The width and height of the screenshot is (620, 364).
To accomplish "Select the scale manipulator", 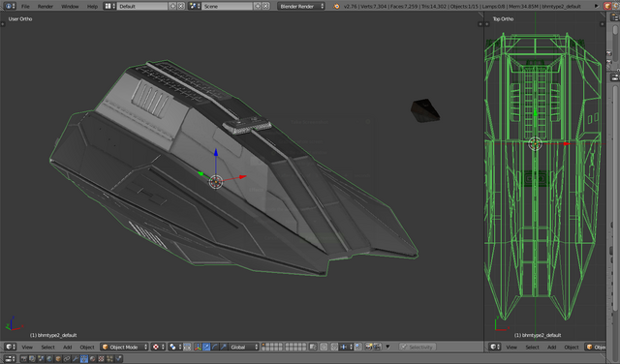I will tap(224, 347).
